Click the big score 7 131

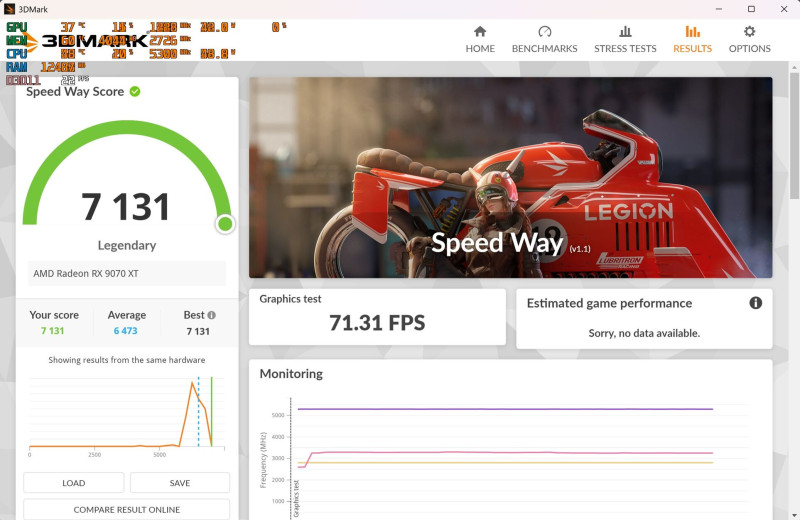[126, 207]
